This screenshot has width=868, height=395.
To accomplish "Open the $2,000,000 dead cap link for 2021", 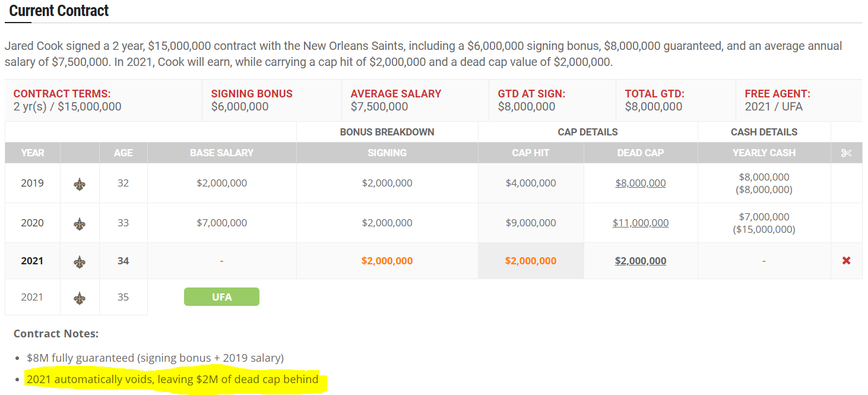I will coord(641,261).
